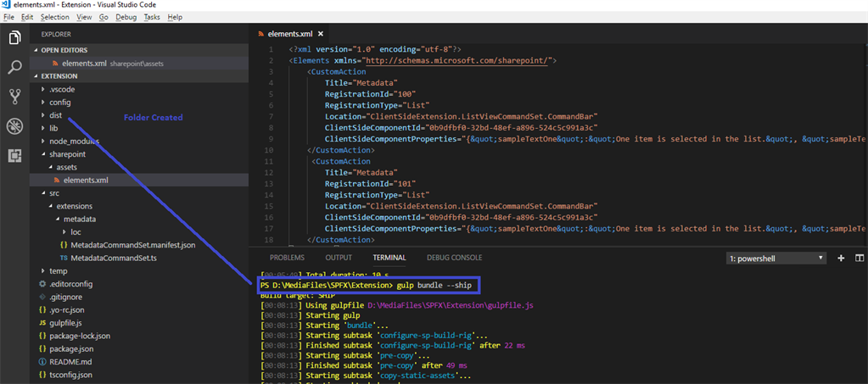The height and width of the screenshot is (384, 868).
Task: Switch to the DEBUG CONSOLE tab
Action: 455,258
